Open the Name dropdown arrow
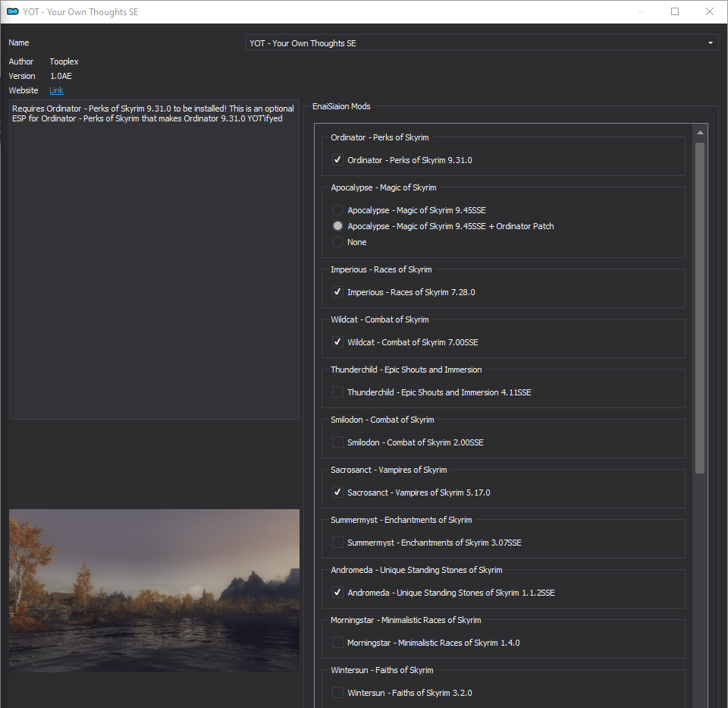Image resolution: width=728 pixels, height=708 pixels. [x=710, y=43]
